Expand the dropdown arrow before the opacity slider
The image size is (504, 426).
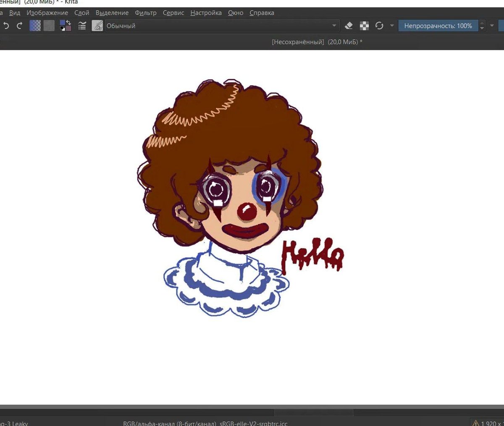point(392,26)
